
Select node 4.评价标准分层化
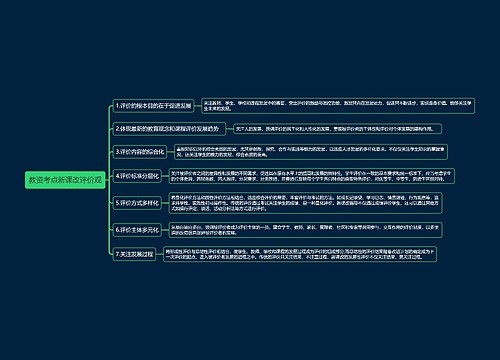(x=137, y=176)
